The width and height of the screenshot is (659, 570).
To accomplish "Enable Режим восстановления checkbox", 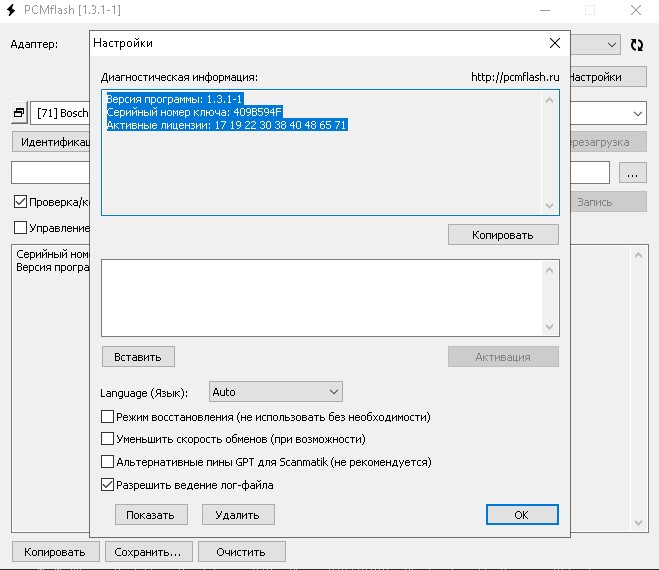I will (108, 417).
